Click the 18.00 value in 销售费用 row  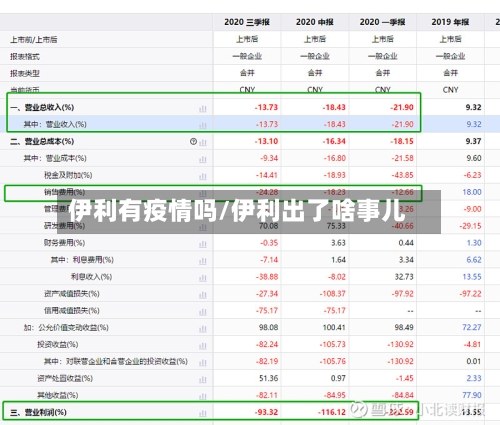pos(472,192)
